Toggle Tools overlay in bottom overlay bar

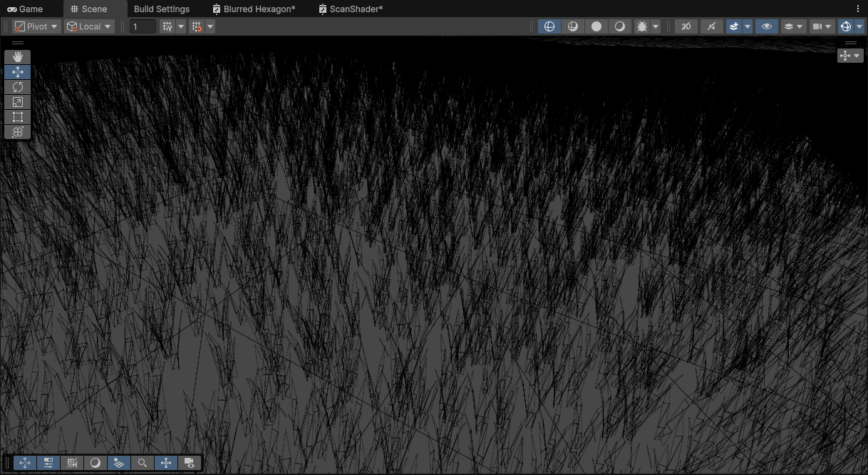pyautogui.click(x=25, y=463)
